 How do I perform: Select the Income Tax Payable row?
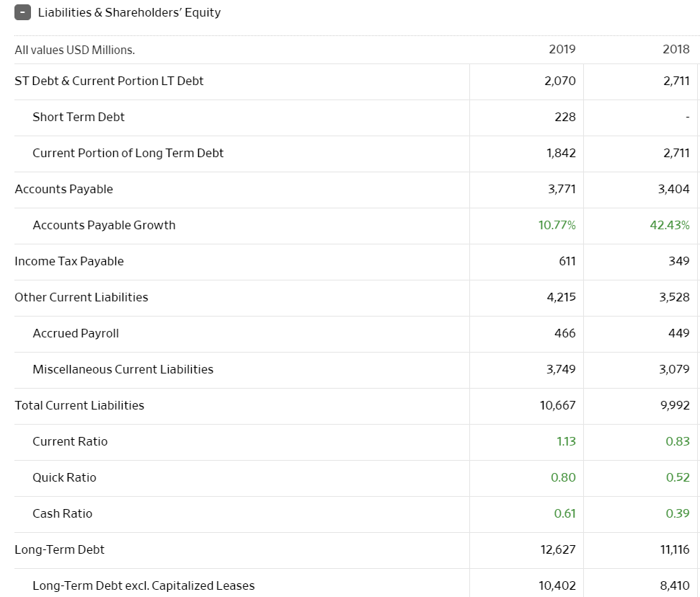click(x=69, y=261)
